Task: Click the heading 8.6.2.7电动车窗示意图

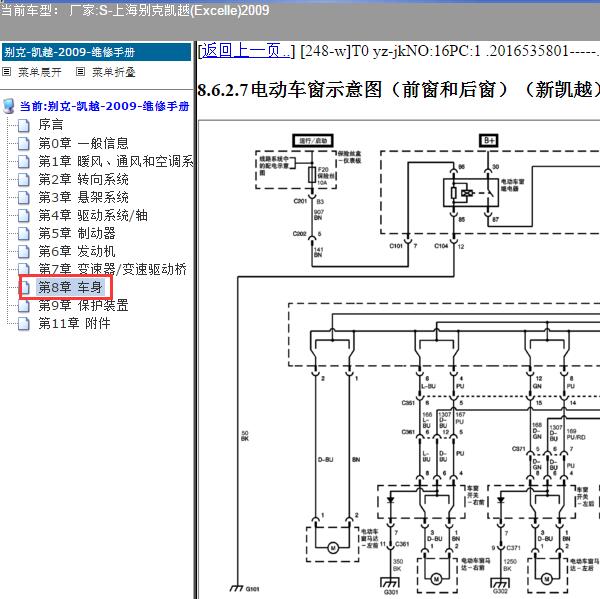Action: coord(398,90)
